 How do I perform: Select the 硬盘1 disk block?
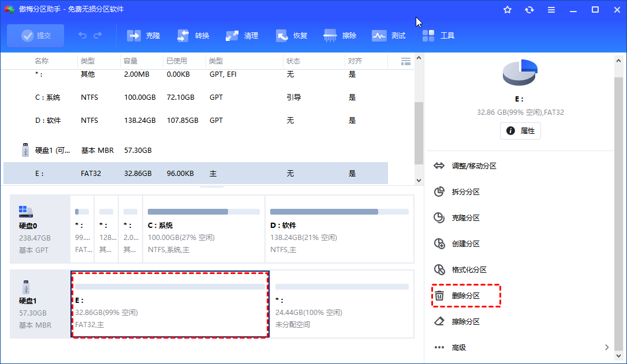pyautogui.click(x=40, y=305)
